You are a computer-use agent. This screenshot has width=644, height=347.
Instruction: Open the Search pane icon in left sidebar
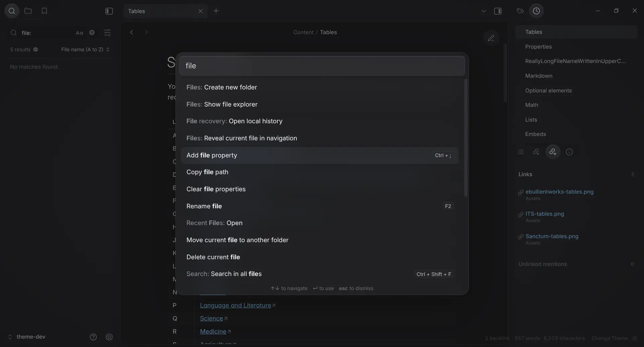(12, 11)
